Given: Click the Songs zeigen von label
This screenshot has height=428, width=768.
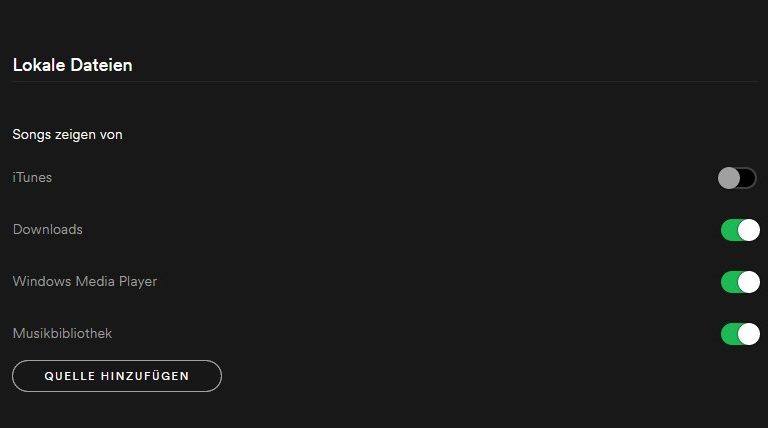Looking at the screenshot, I should point(67,134).
